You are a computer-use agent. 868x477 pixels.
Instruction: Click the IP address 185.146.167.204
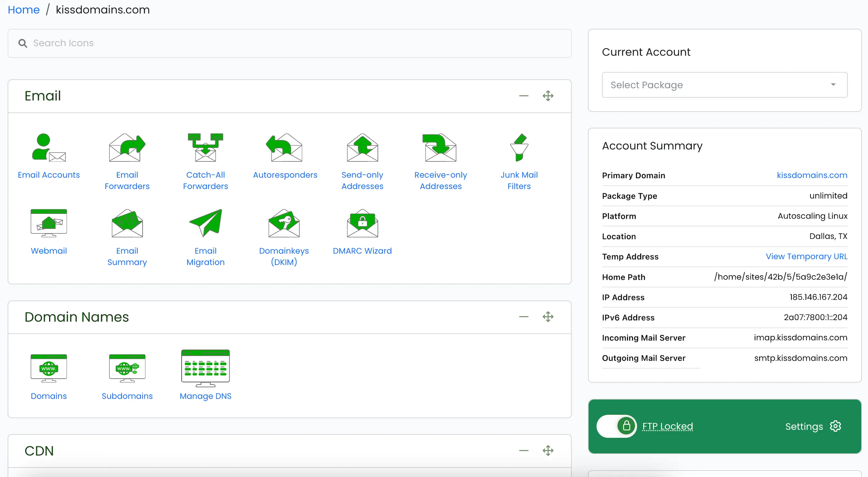point(818,297)
